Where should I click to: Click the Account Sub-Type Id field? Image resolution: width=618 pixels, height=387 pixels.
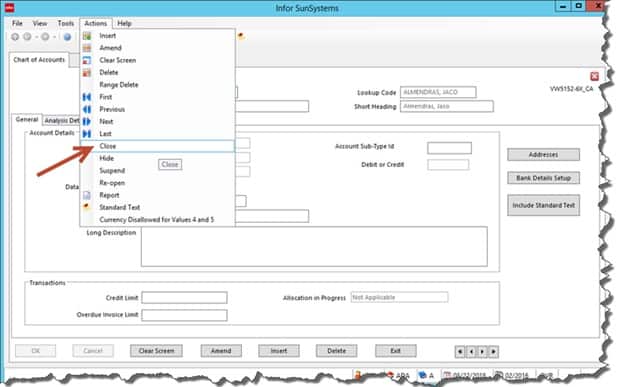coord(449,148)
